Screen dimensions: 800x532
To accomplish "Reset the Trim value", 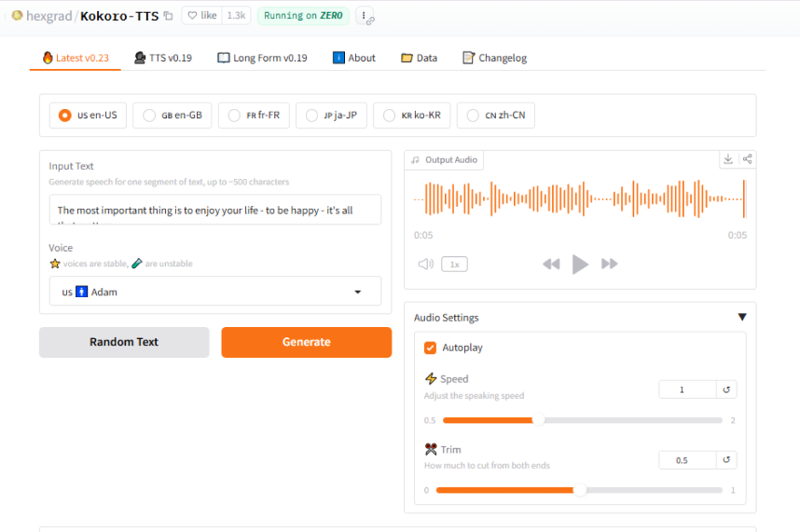I will pos(726,459).
